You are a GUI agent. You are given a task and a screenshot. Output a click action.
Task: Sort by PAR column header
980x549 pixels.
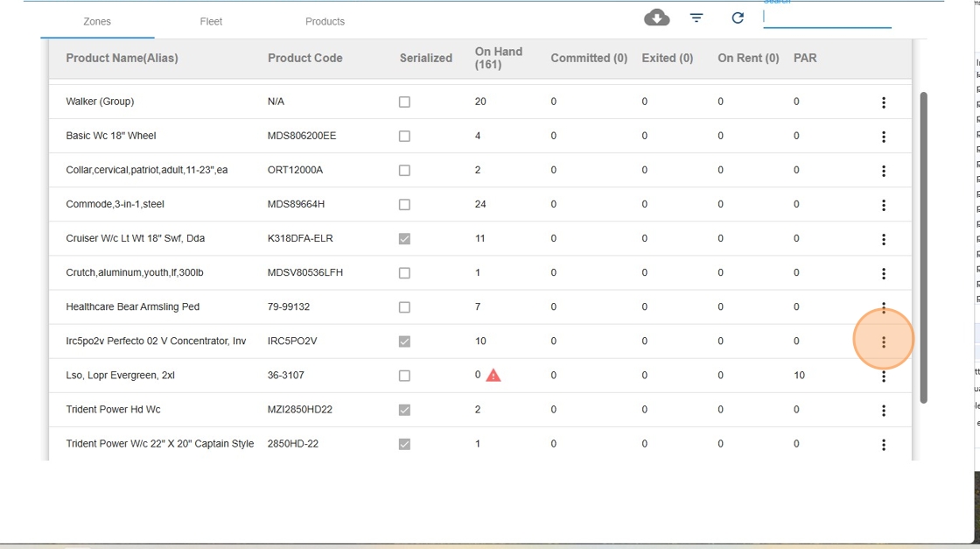(805, 58)
